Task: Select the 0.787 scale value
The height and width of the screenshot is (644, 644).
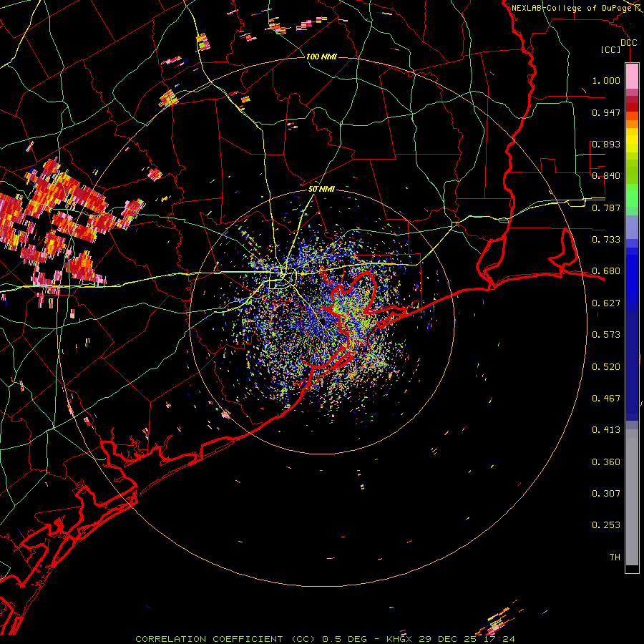Action: point(606,208)
